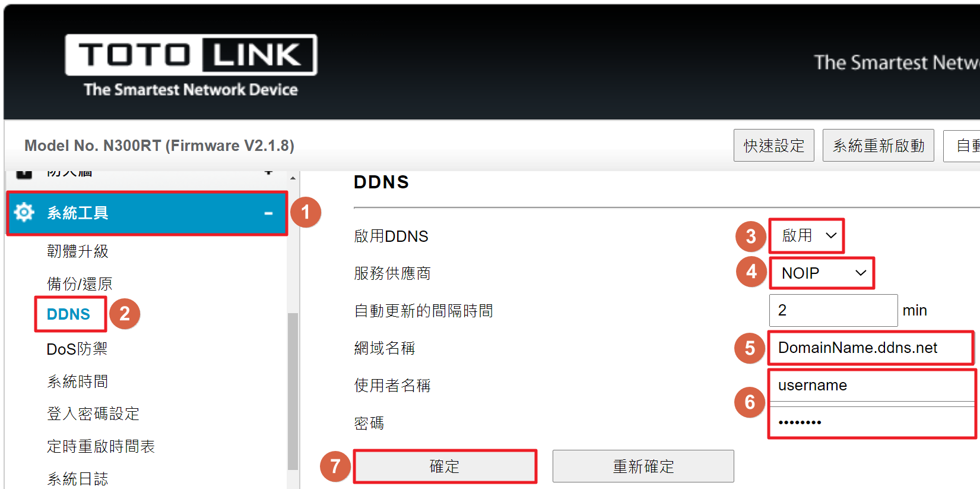The image size is (980, 489).
Task: Open 韌體升級 in the sidebar
Action: [x=78, y=251]
